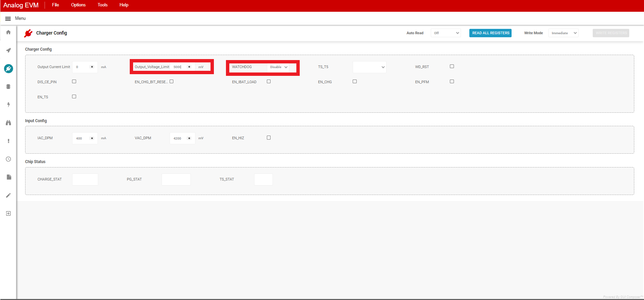
Task: Toggle the hamburger Menu icon
Action: pos(8,18)
